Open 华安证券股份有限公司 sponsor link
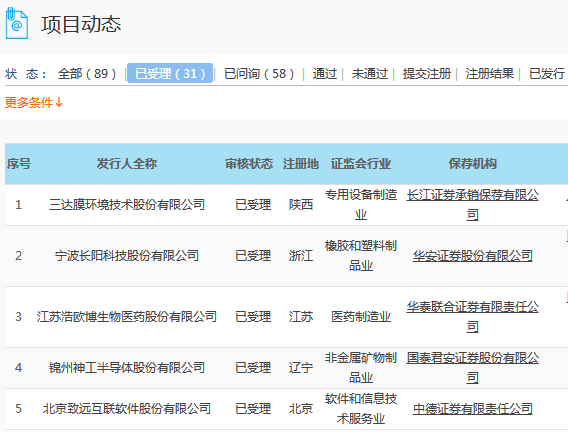The image size is (568, 432). point(472,256)
